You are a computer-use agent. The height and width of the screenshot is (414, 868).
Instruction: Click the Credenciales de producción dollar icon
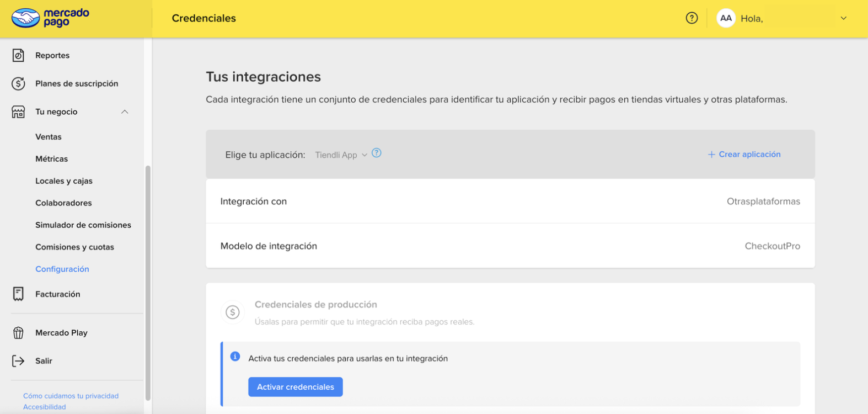233,312
